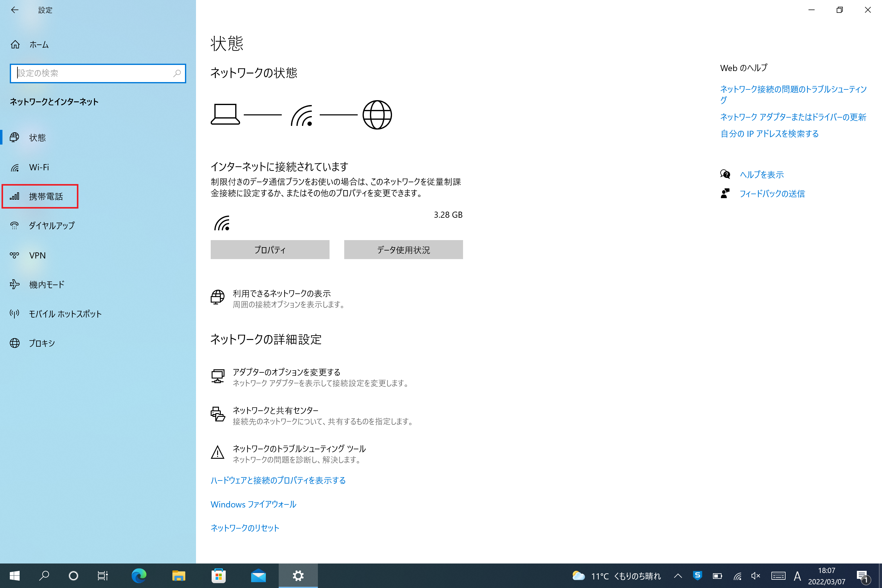Click the blue S security tray icon

[x=698, y=576]
